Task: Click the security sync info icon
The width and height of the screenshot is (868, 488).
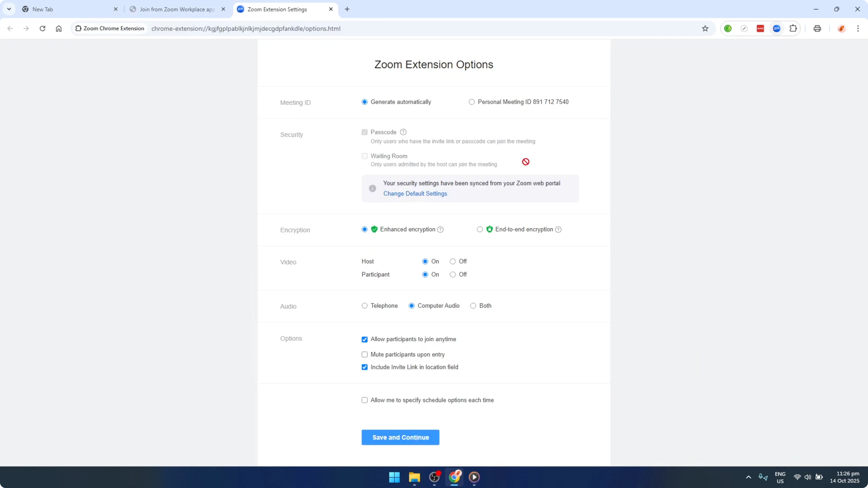Action: point(372,189)
